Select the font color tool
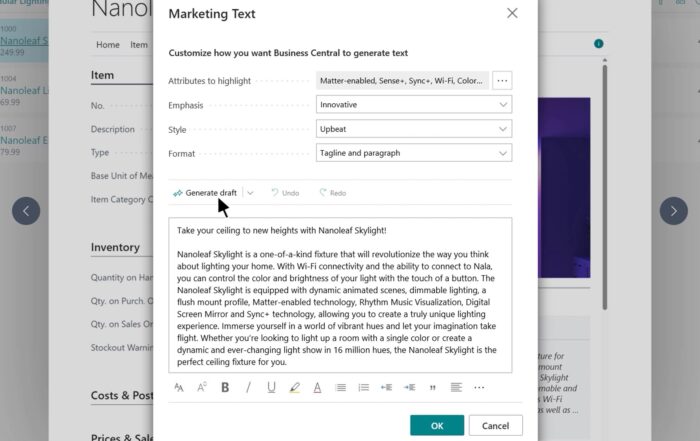 click(x=317, y=387)
